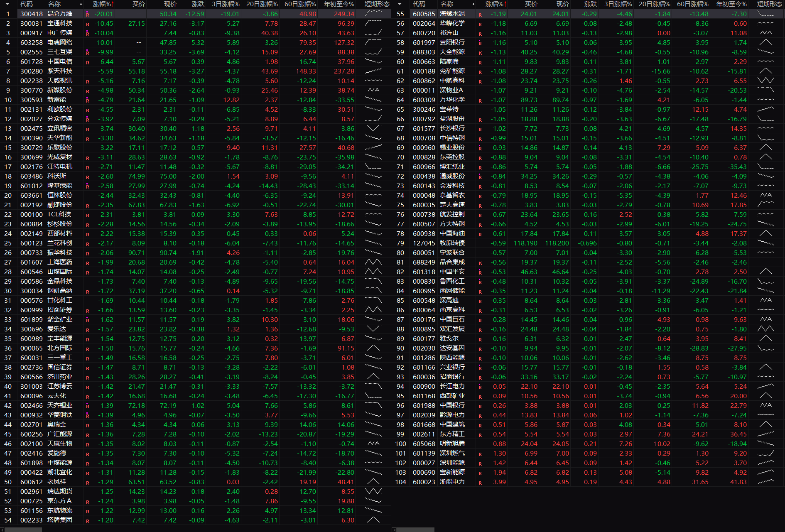Screen dimensions: 785x532
Task: Select the 电魂网络 stock name
Action: pos(60,42)
